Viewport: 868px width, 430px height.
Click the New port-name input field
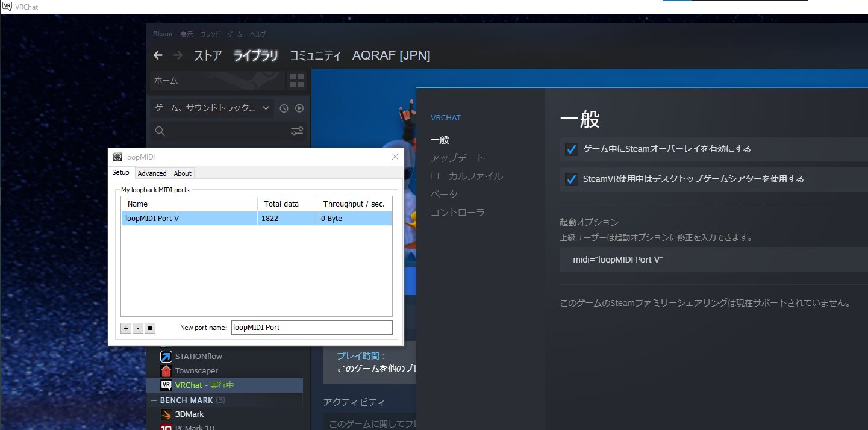(311, 328)
